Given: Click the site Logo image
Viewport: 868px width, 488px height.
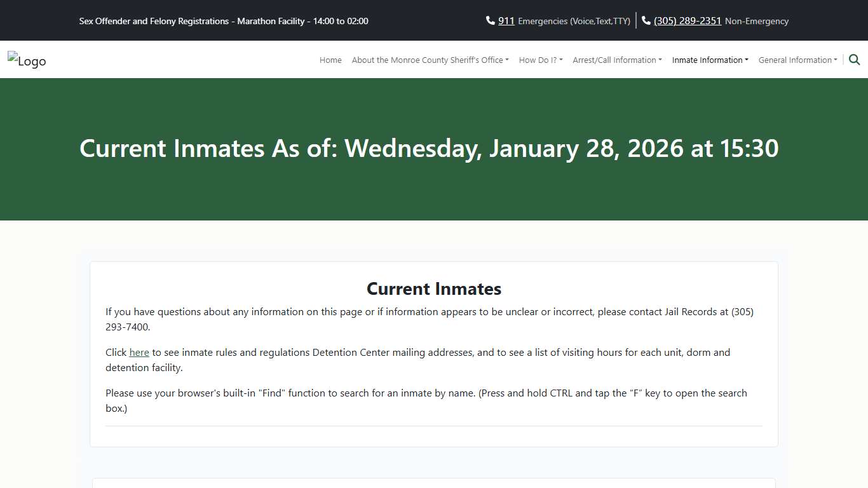Looking at the screenshot, I should click(27, 60).
